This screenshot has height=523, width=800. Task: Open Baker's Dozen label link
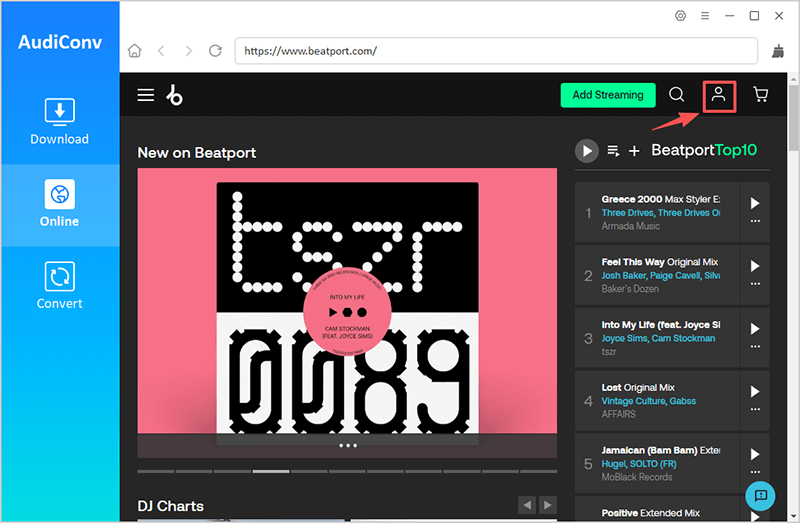click(630, 289)
